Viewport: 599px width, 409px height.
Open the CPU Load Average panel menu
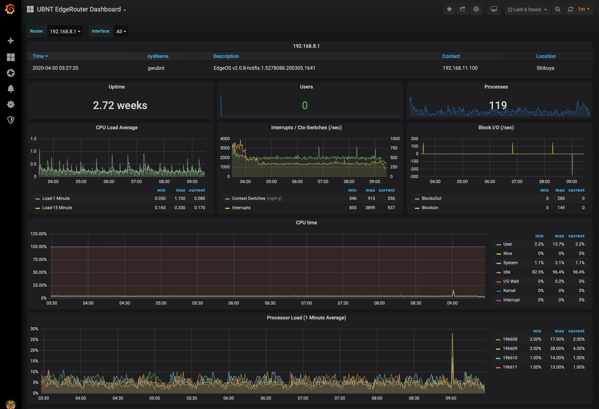coord(117,128)
